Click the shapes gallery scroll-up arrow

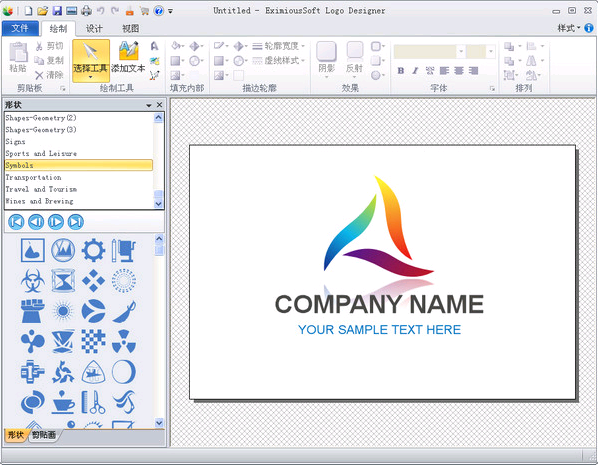click(x=159, y=239)
